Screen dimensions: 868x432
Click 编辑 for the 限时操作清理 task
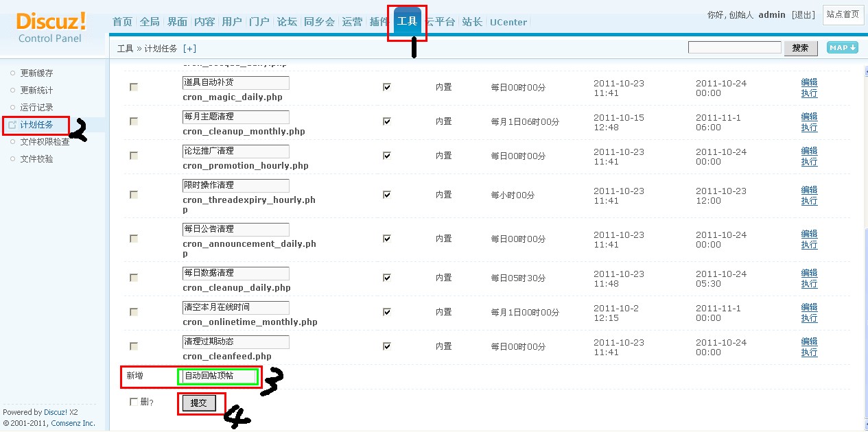click(x=809, y=190)
